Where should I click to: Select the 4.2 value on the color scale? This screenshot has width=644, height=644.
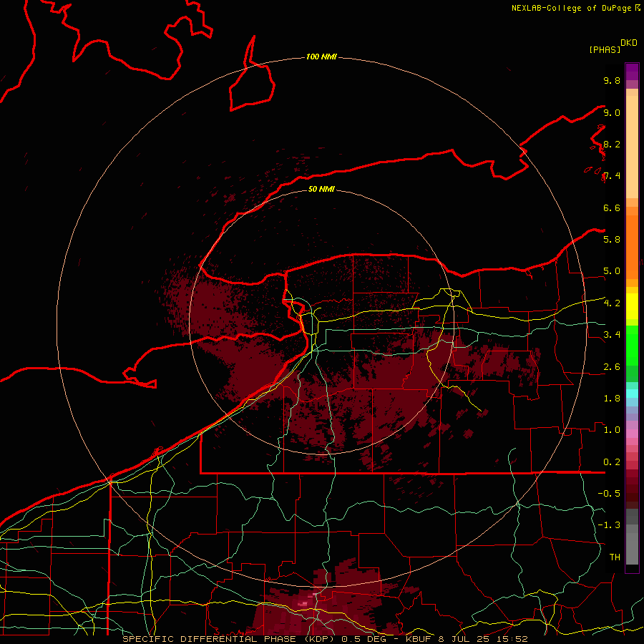[612, 303]
